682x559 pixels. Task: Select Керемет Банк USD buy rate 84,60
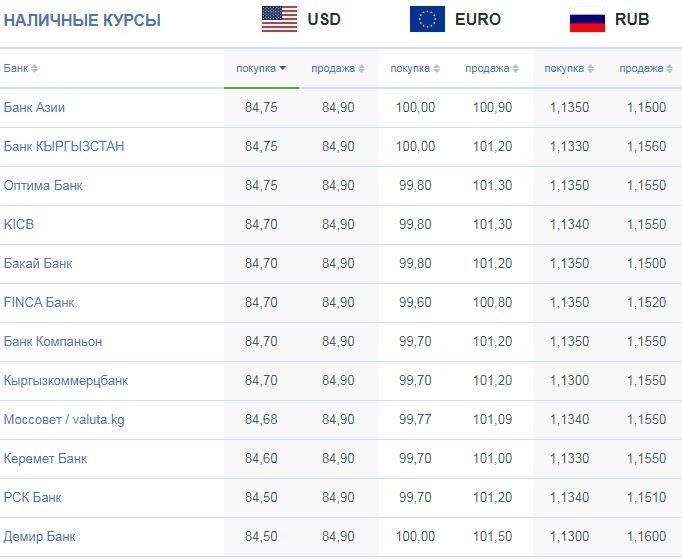coord(261,459)
